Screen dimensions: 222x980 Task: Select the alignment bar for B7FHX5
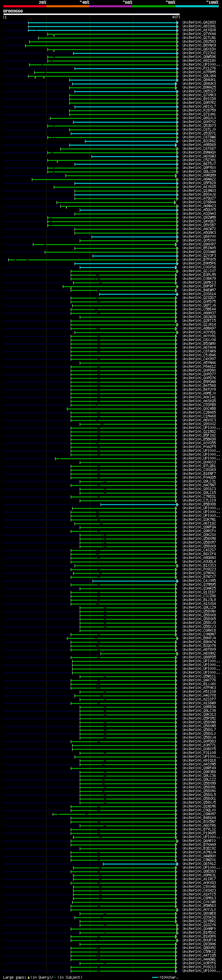93,259
